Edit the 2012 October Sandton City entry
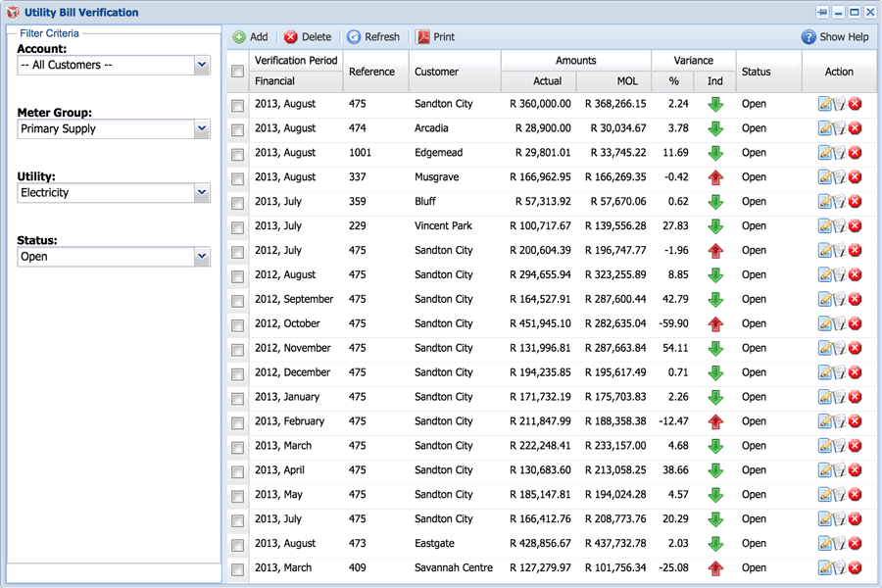The image size is (882, 588). (x=824, y=323)
